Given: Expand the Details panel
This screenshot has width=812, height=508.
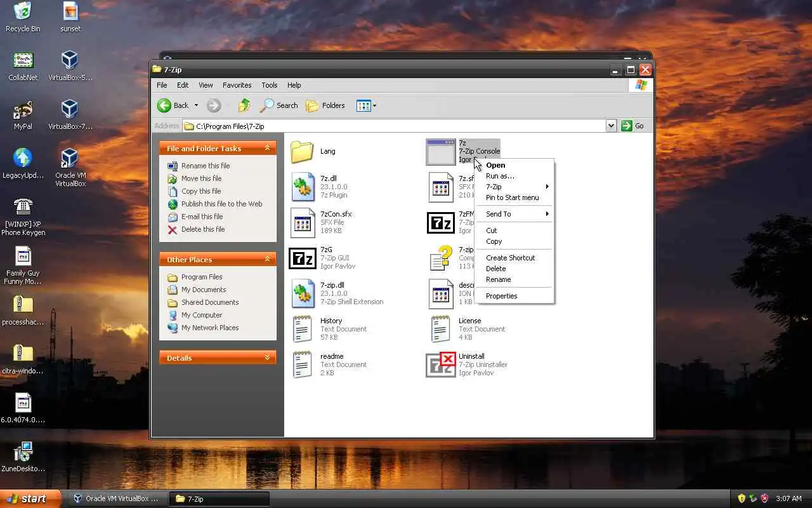Looking at the screenshot, I should point(267,358).
